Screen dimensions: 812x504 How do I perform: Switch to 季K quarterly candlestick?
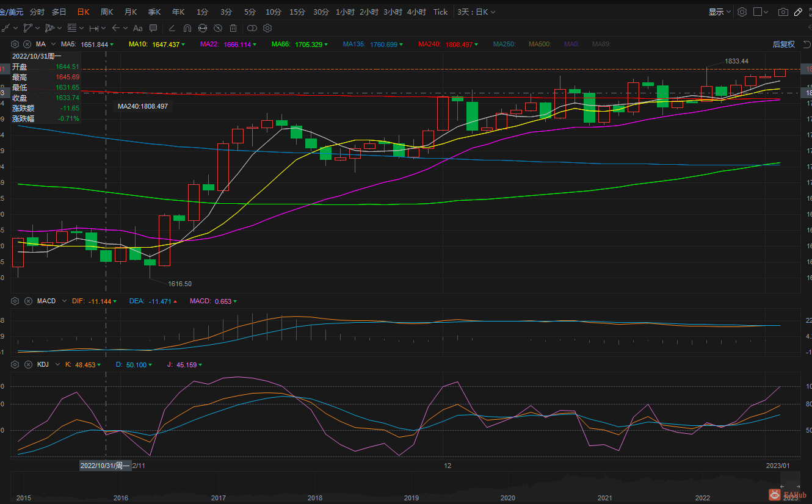[154, 12]
